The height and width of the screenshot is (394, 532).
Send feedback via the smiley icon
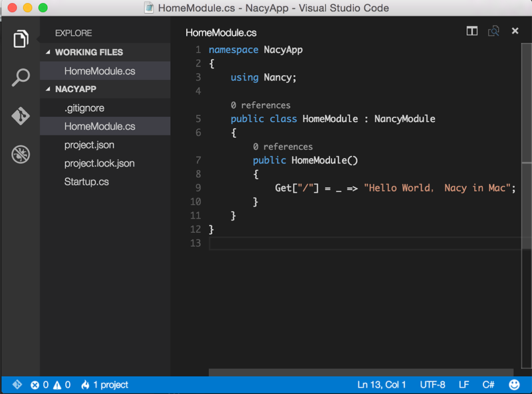[514, 385]
